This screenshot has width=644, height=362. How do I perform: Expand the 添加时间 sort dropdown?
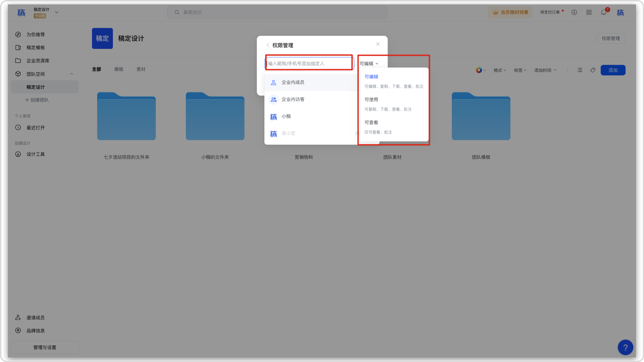[545, 70]
